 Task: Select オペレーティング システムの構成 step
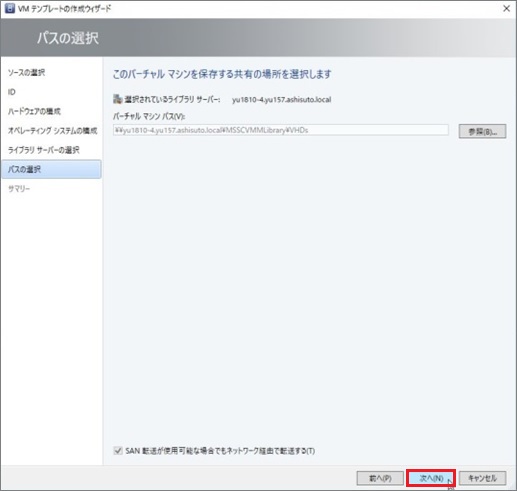click(52, 131)
